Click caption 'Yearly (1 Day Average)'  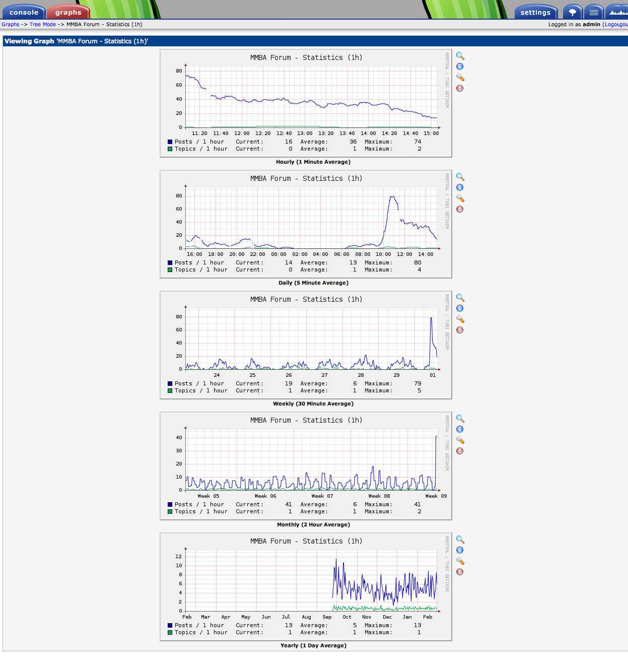tap(313, 645)
